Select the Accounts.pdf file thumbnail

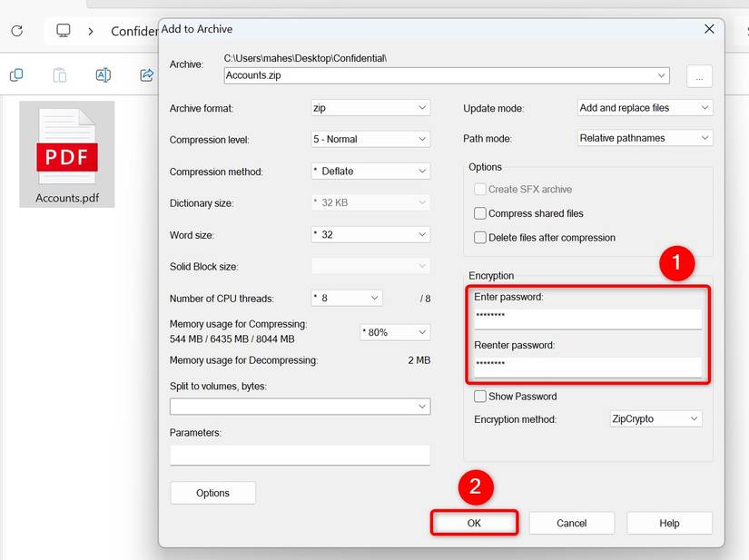click(x=67, y=154)
